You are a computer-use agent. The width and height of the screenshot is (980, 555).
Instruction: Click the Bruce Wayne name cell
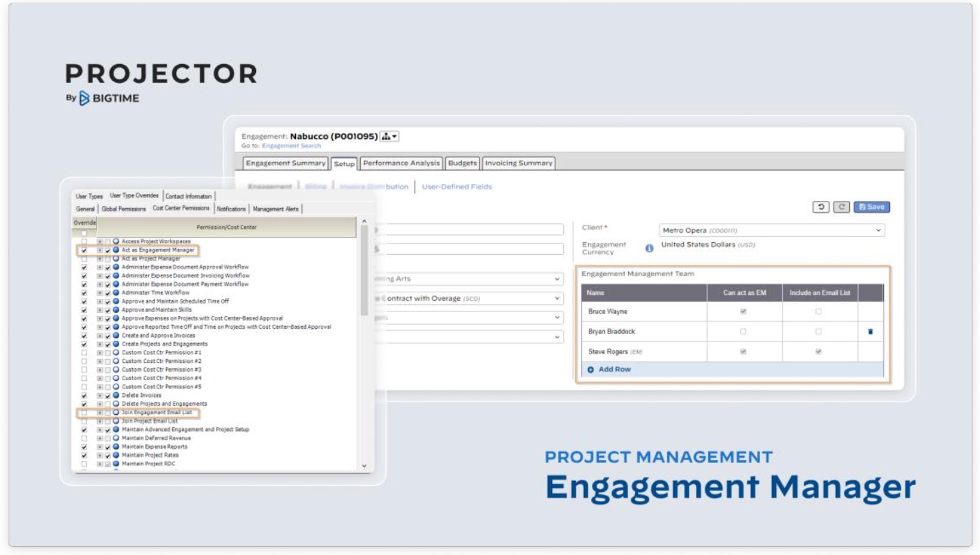[x=644, y=312]
